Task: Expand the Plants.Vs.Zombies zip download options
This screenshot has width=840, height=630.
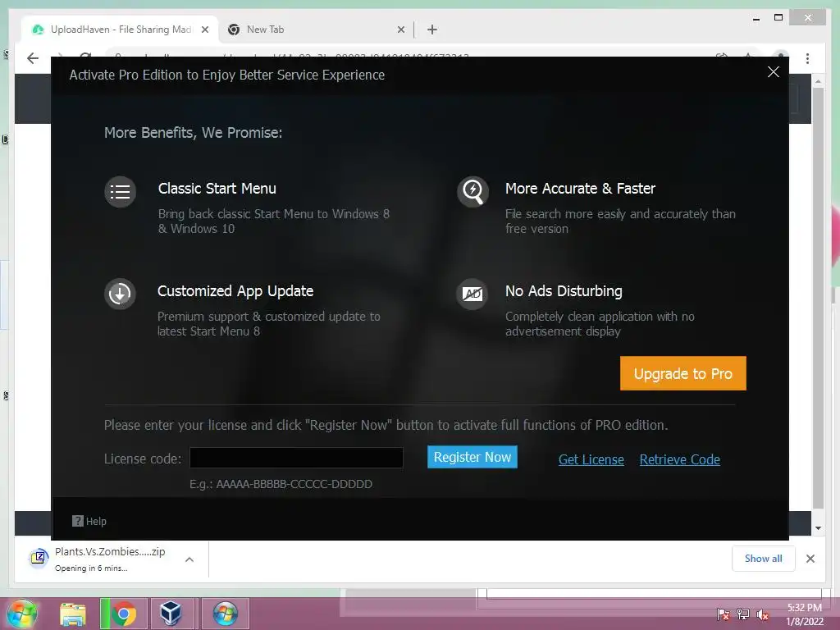Action: 189,559
